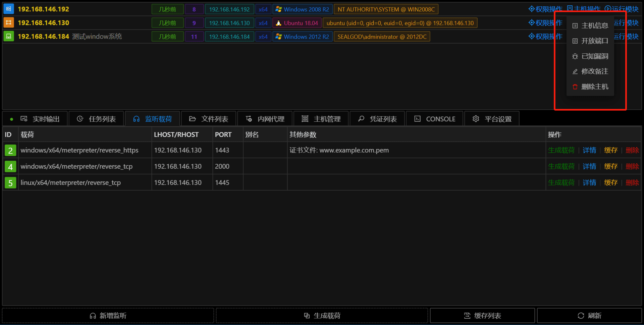The image size is (644, 325).
Task: Choose 删除主机 in the host menu
Action: pyautogui.click(x=590, y=87)
